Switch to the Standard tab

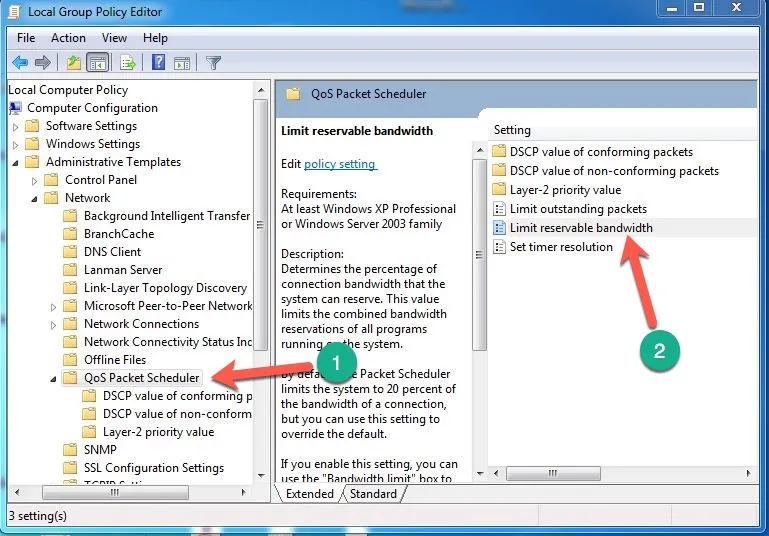click(x=373, y=493)
